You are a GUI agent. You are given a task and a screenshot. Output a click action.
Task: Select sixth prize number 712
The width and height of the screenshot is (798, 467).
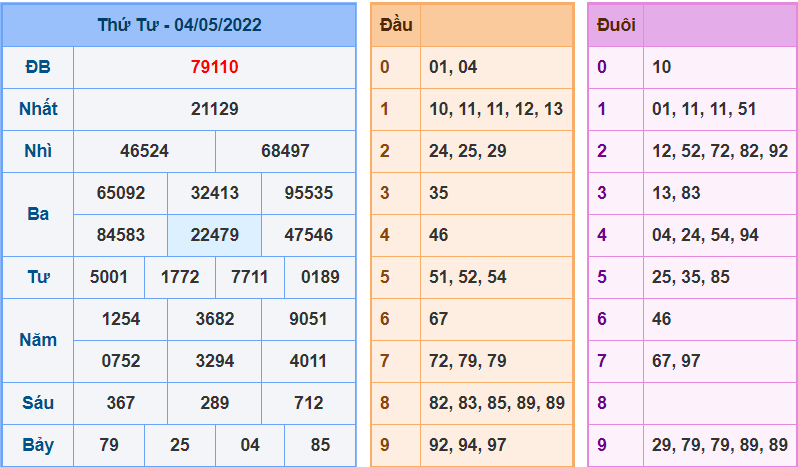tap(308, 403)
